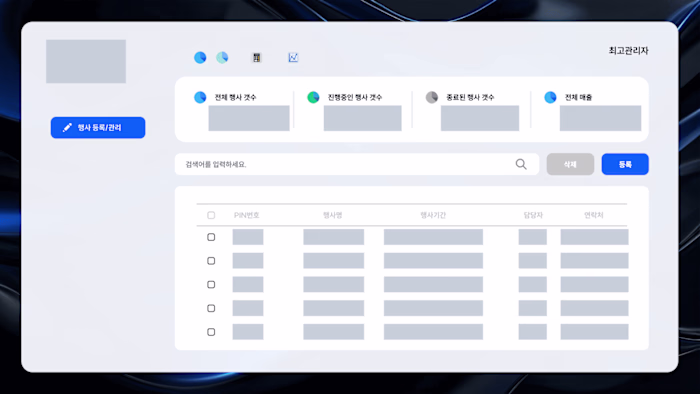700x394 pixels.
Task: Click the 담당자 column header
Action: (x=533, y=215)
